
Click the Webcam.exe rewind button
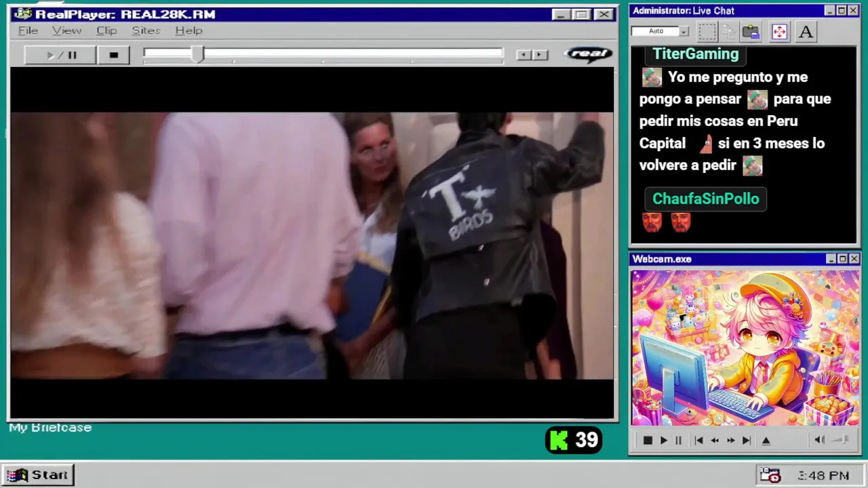point(714,441)
